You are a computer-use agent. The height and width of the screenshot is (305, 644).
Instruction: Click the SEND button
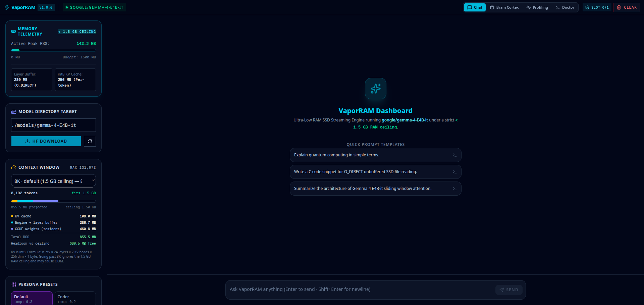pos(509,290)
